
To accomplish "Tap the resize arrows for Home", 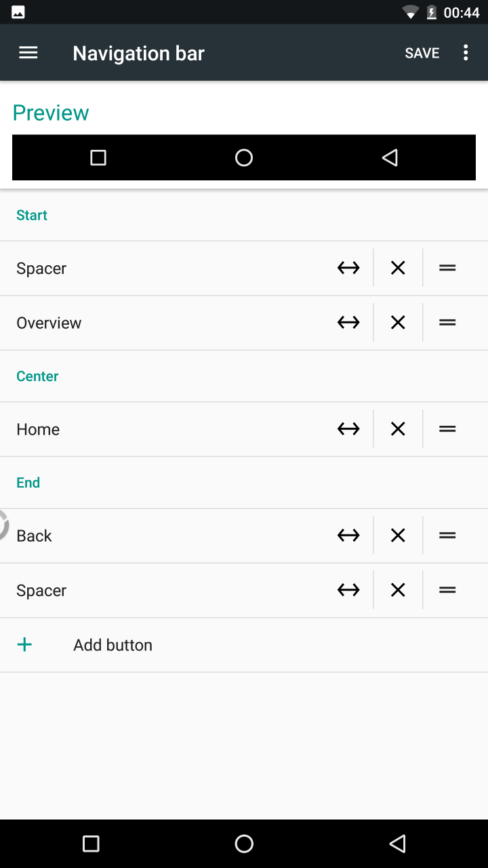I will click(348, 429).
